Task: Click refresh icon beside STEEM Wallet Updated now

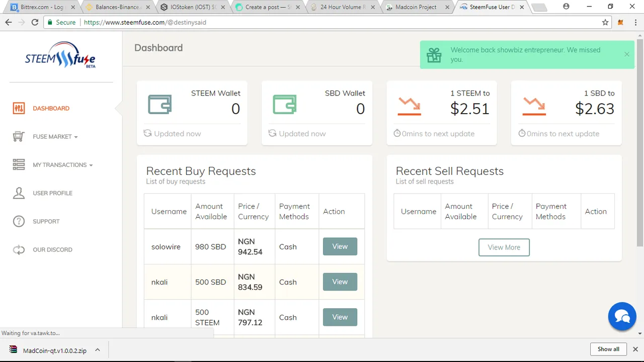Action: 147,133
